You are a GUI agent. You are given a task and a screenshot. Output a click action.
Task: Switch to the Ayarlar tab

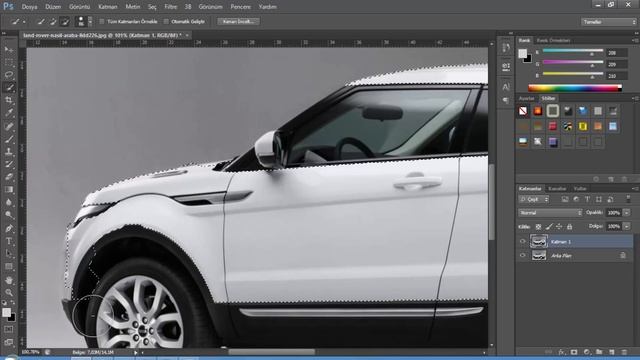pyautogui.click(x=527, y=98)
